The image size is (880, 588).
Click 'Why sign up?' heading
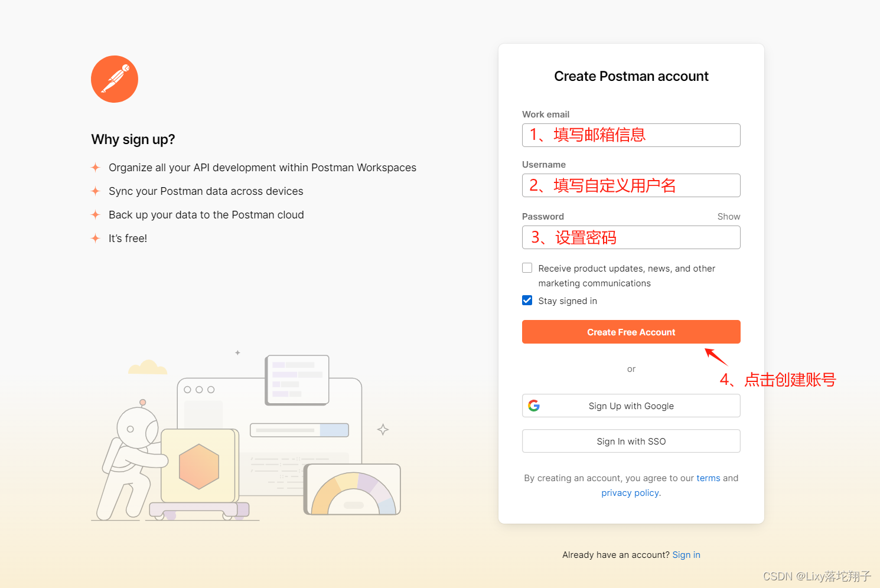[133, 139]
